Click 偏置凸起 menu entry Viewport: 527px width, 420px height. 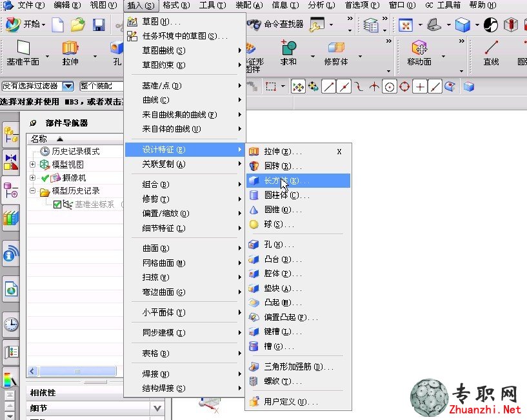click(x=298, y=317)
